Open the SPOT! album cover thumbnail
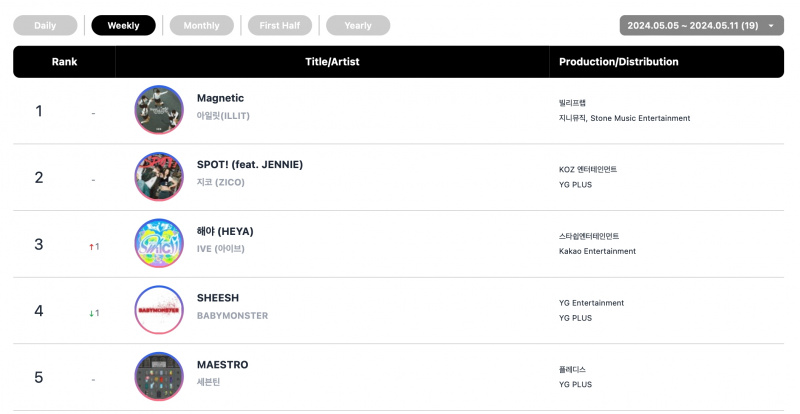The image size is (800, 414). point(159,176)
